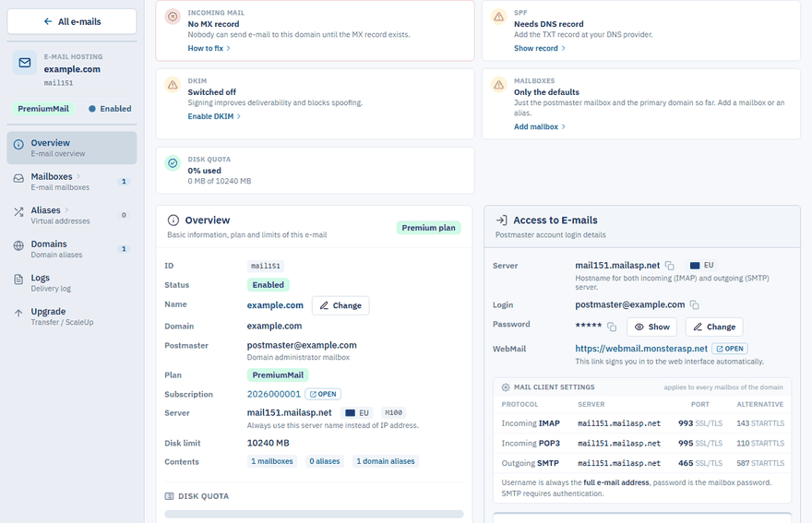Click the Disk quota green check icon

pos(173,163)
